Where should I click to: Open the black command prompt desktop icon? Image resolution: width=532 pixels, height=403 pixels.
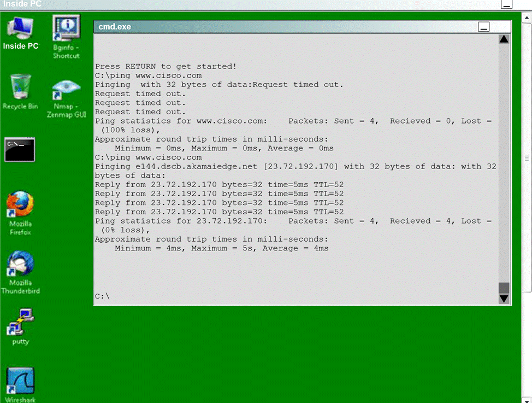click(x=20, y=149)
